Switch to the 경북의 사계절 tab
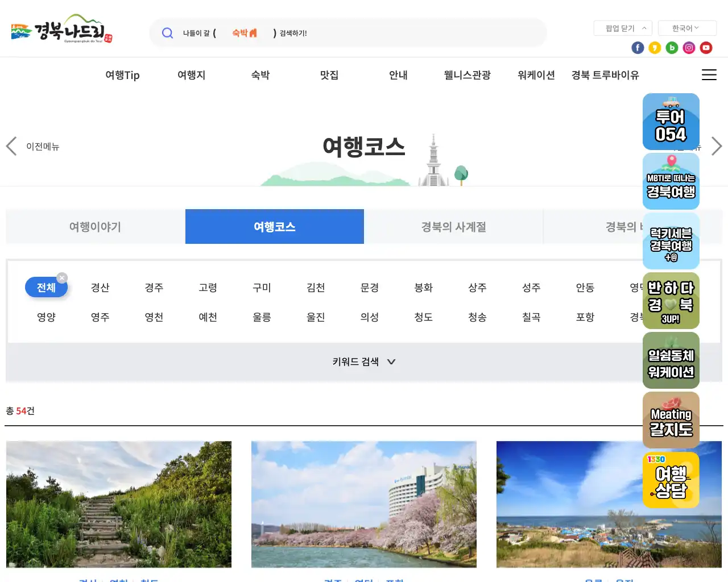 [454, 227]
